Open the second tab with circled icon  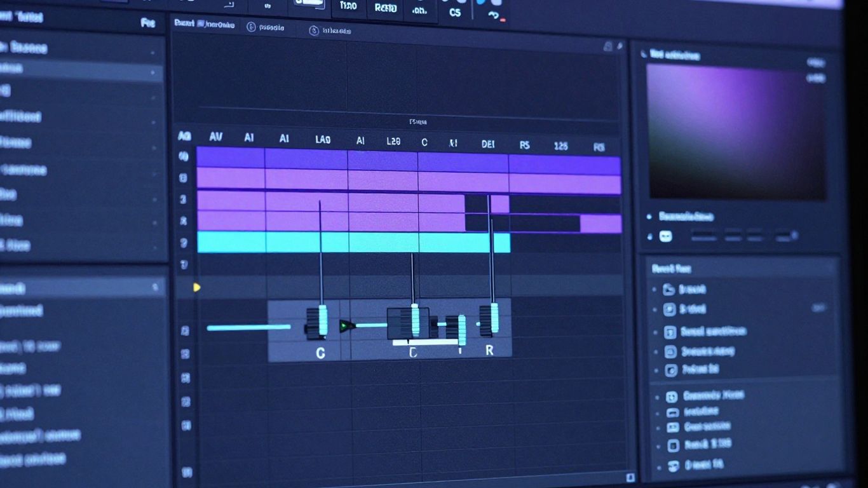266,27
